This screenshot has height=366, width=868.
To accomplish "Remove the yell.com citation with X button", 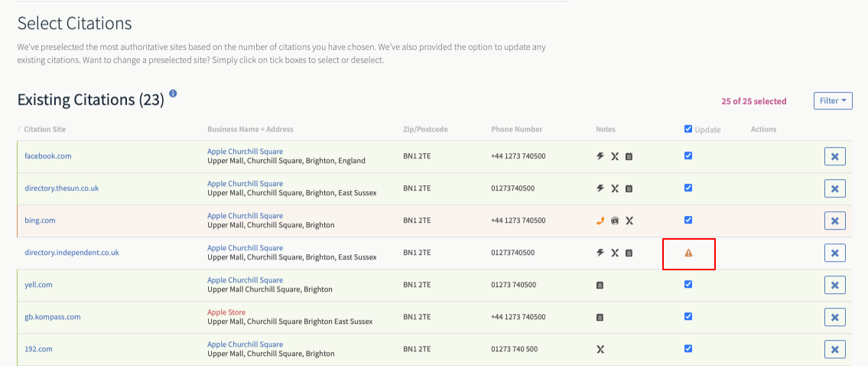I will (x=835, y=285).
